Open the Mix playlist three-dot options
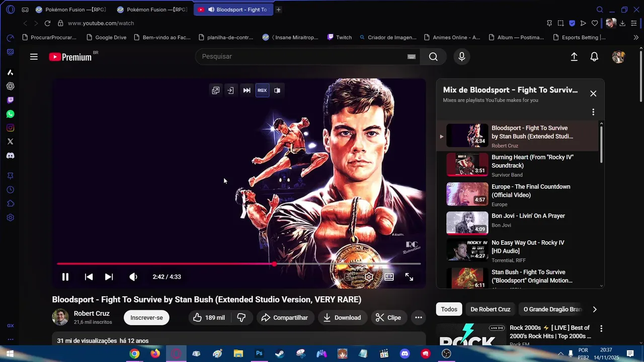 593,112
